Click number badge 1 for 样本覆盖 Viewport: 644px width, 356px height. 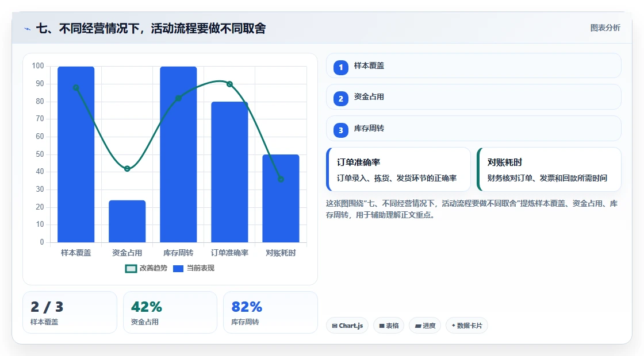340,67
